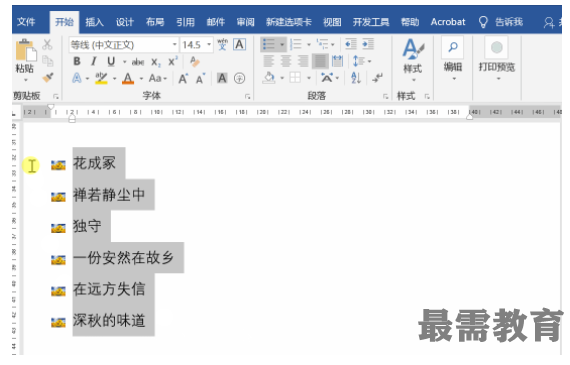Click the Distributed alignment icon
570x365 pixels.
337,61
